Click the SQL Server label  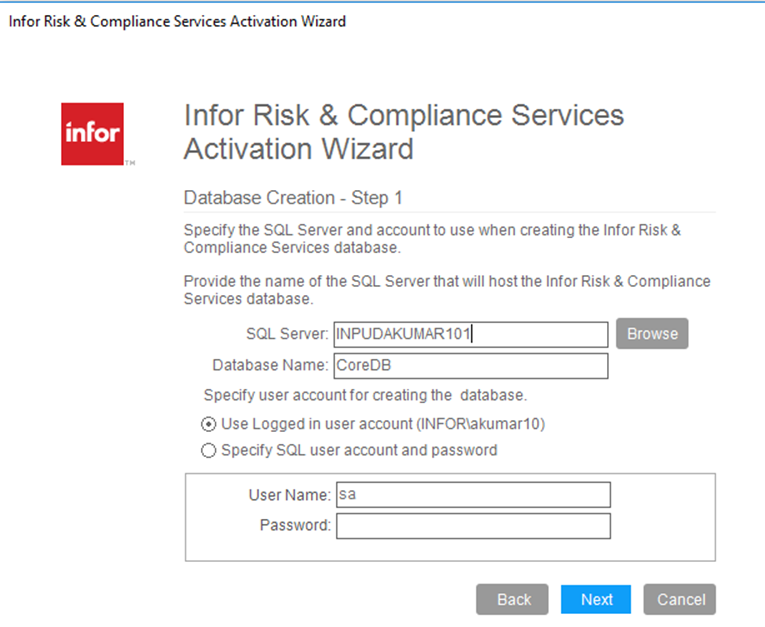(x=287, y=334)
